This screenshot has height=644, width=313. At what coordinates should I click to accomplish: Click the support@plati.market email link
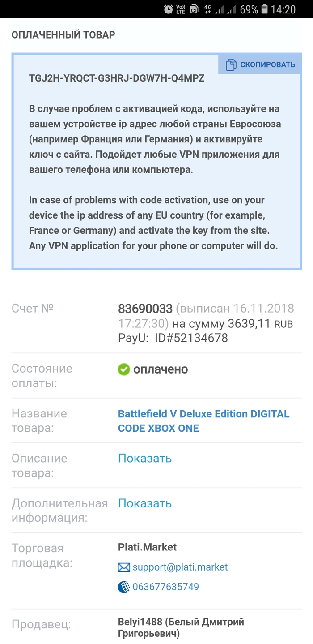click(180, 567)
